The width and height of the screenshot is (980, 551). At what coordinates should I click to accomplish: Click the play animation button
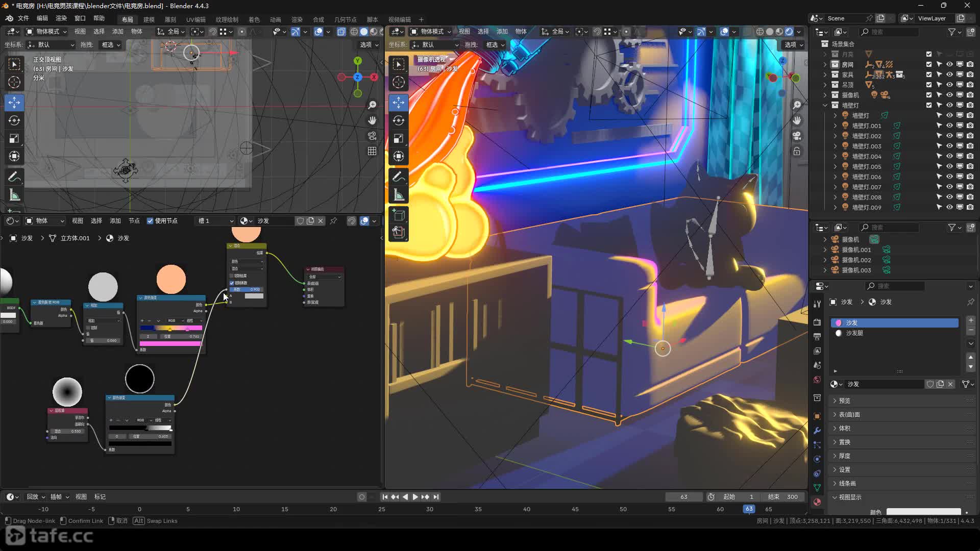click(x=415, y=497)
